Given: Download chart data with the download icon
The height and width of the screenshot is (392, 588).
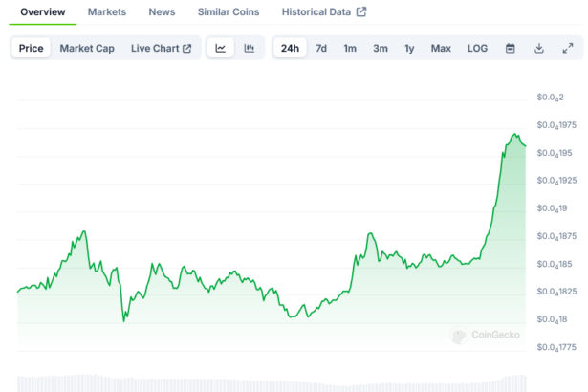Looking at the screenshot, I should [539, 48].
